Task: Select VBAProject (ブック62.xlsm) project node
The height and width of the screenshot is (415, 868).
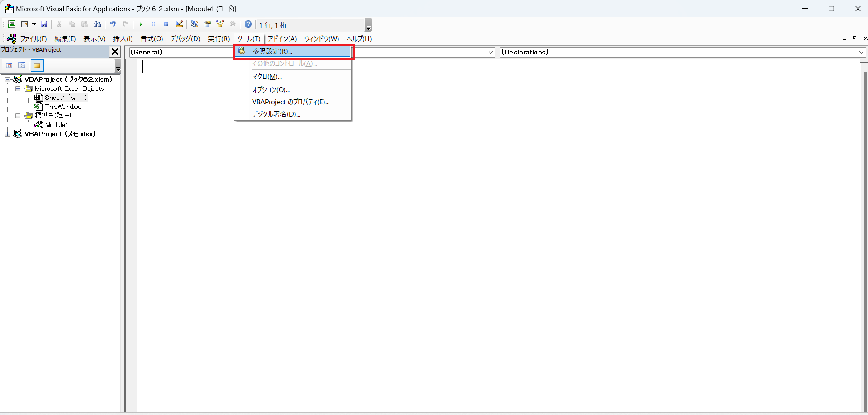Action: [68, 79]
